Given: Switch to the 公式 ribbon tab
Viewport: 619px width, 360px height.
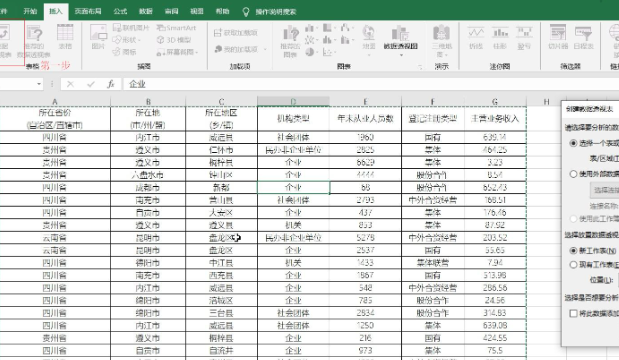Looking at the screenshot, I should pos(120,11).
